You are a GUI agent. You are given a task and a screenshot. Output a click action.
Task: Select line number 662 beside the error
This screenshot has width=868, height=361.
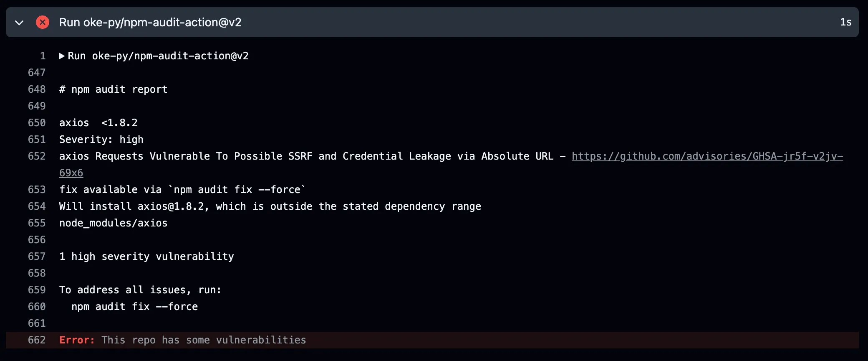point(37,340)
